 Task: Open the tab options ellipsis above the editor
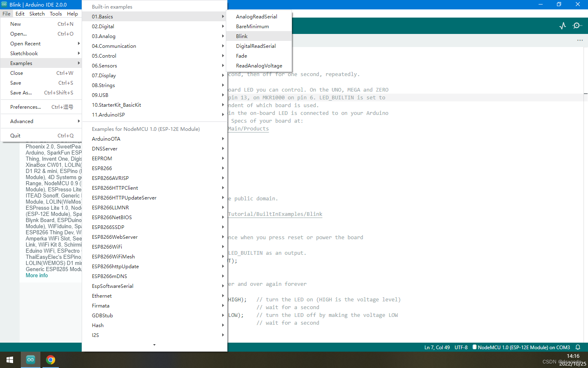pyautogui.click(x=580, y=40)
